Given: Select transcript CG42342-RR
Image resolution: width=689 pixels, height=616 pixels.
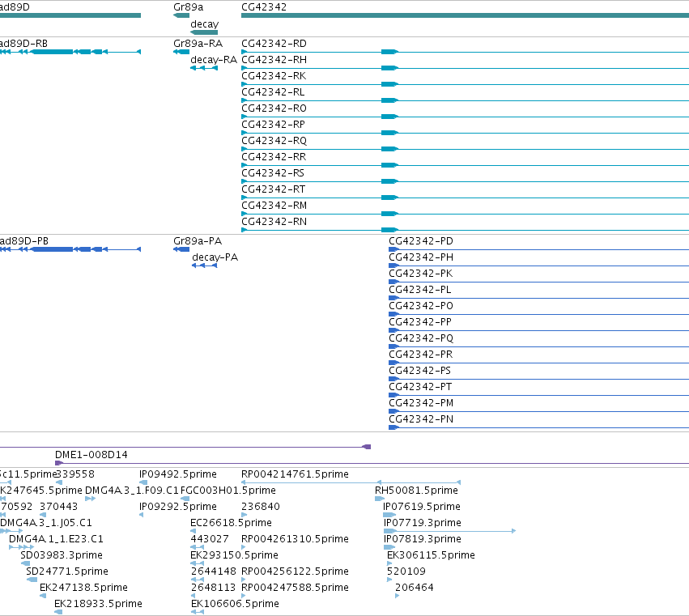Looking at the screenshot, I should click(x=274, y=157).
